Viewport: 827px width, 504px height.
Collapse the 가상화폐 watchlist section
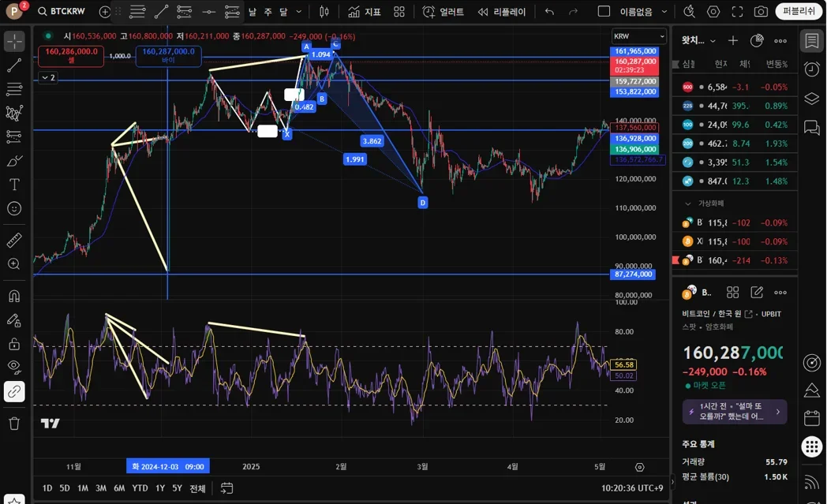point(688,203)
